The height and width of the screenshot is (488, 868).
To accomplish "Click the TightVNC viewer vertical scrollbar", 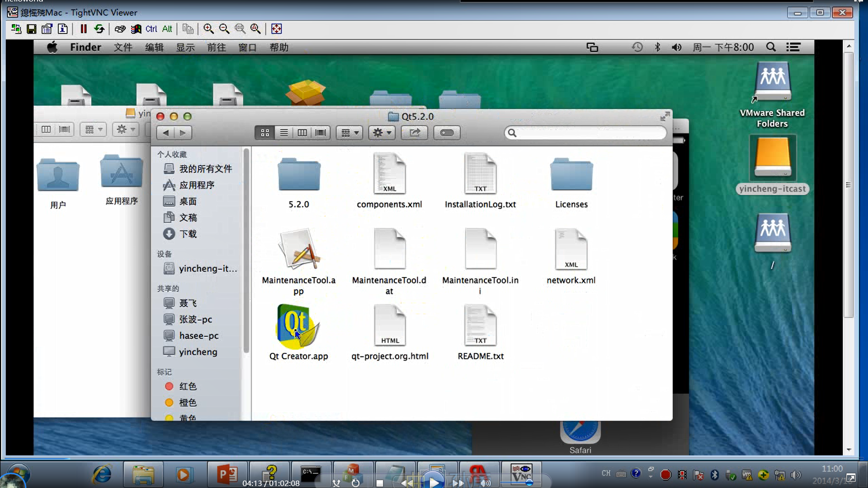I will click(848, 185).
